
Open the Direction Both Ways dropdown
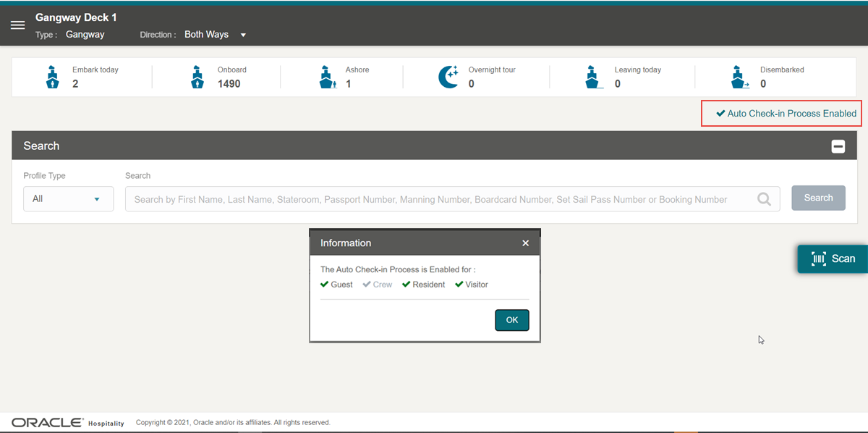216,35
